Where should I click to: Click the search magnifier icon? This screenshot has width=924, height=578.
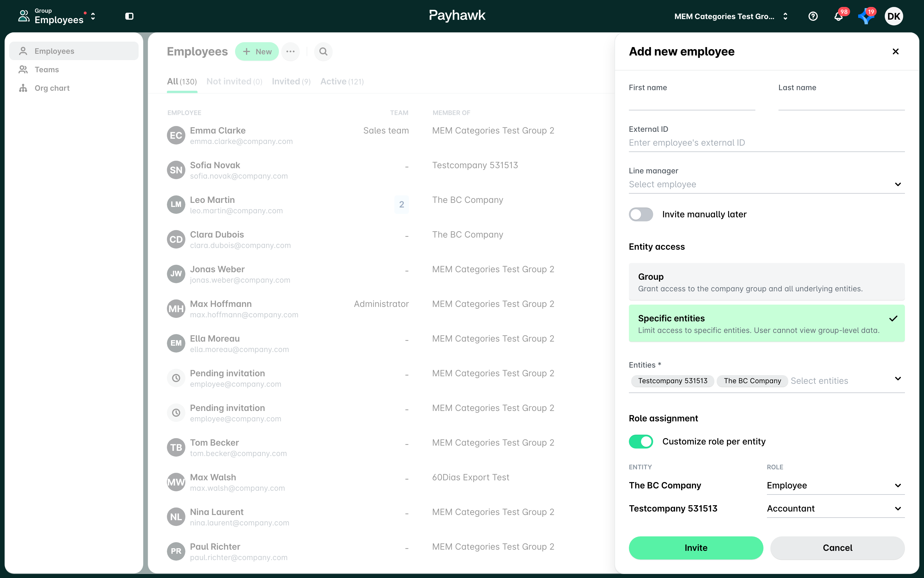(323, 51)
